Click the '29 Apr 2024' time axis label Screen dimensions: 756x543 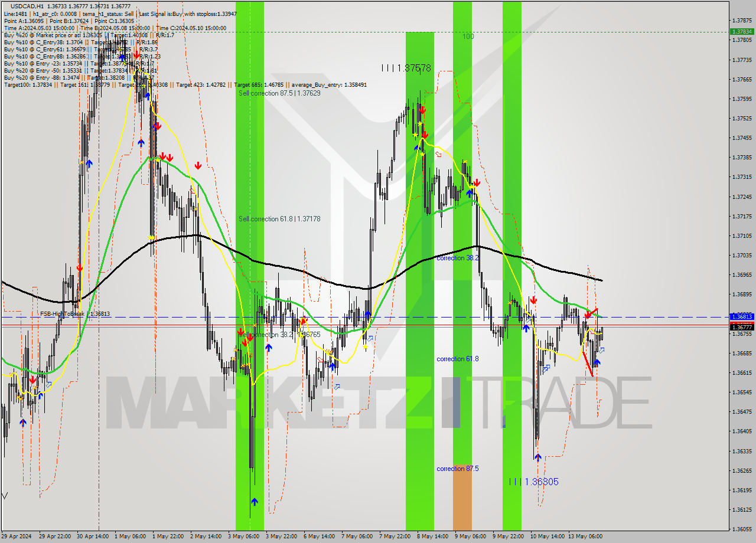[x=17, y=537]
